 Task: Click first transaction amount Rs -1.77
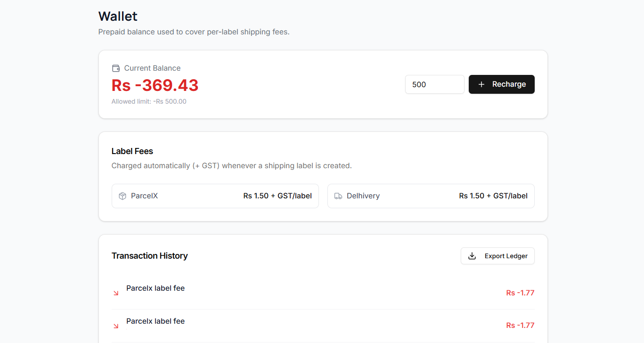click(x=521, y=293)
